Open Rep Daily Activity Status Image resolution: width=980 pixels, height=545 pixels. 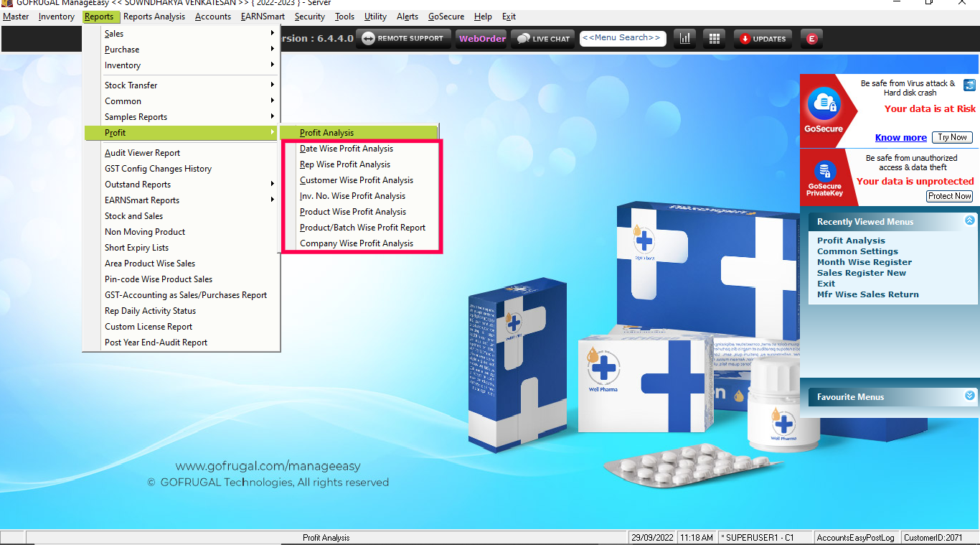[x=182, y=311]
